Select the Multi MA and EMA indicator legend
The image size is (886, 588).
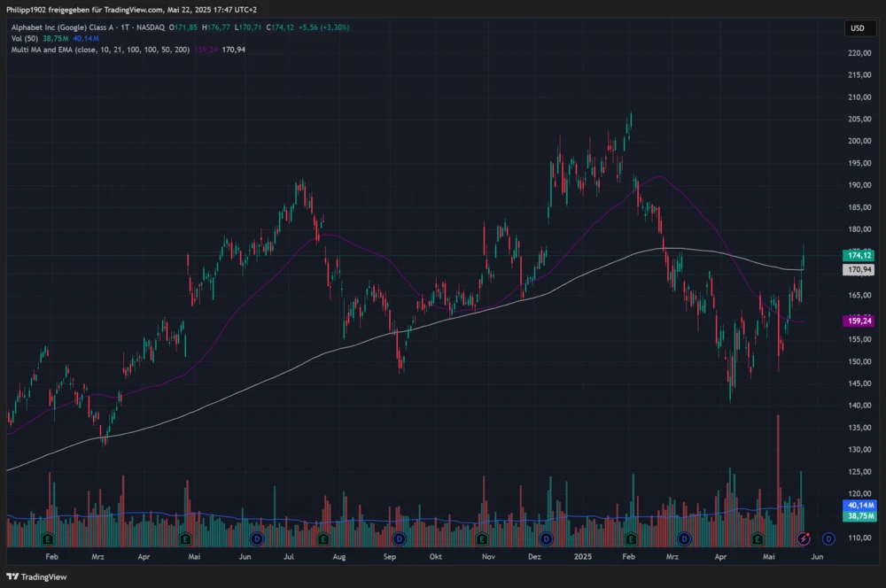click(x=97, y=50)
